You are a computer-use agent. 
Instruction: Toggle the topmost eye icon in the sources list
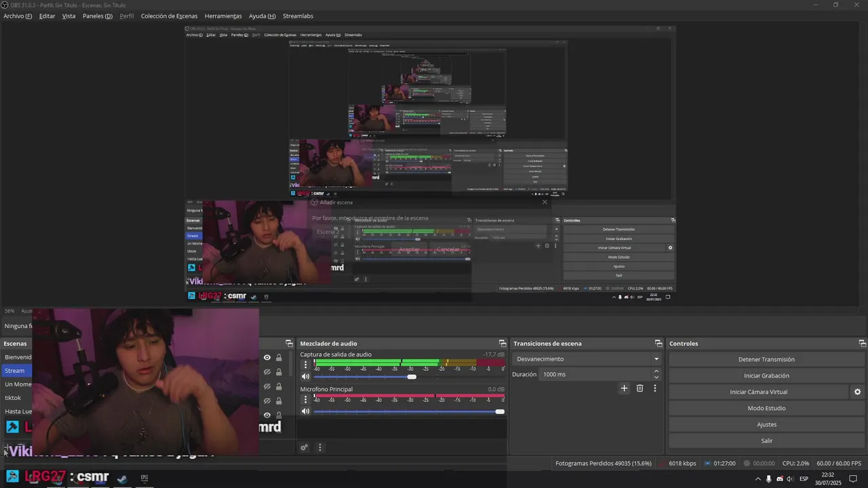coord(267,358)
